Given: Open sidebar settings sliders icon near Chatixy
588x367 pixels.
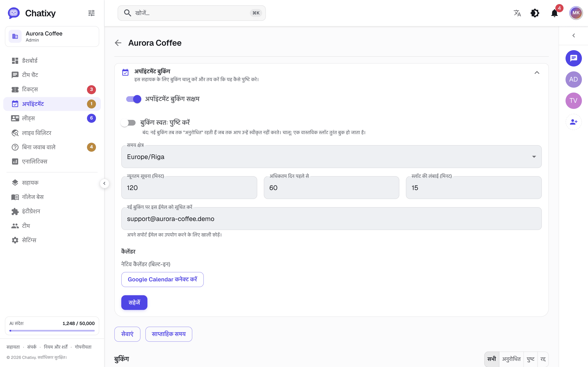Looking at the screenshot, I should pyautogui.click(x=91, y=13).
